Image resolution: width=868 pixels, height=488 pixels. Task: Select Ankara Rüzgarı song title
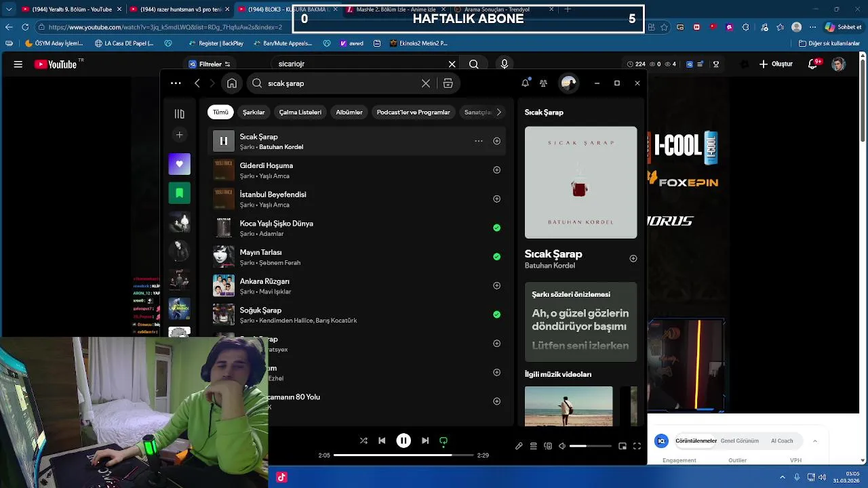coord(264,281)
